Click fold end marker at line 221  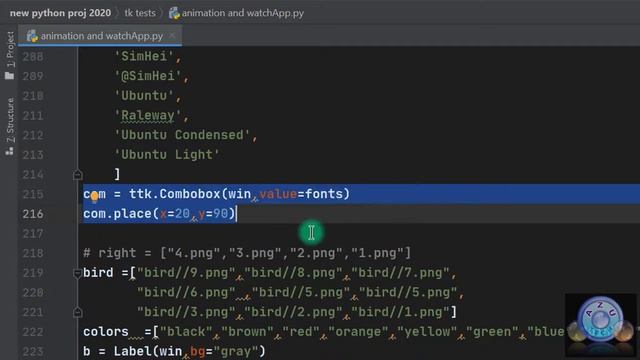[x=78, y=313]
